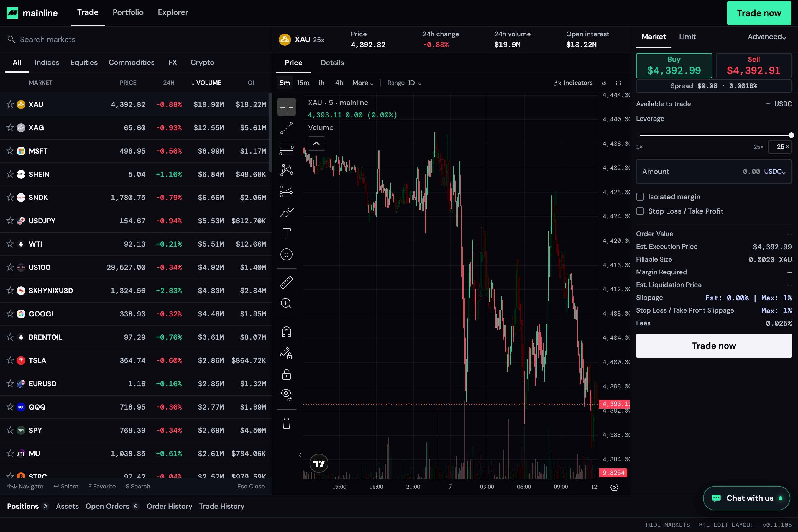This screenshot has width=798, height=532.
Task: Click EDIT LAYOUT in status bar
Action: [726, 525]
